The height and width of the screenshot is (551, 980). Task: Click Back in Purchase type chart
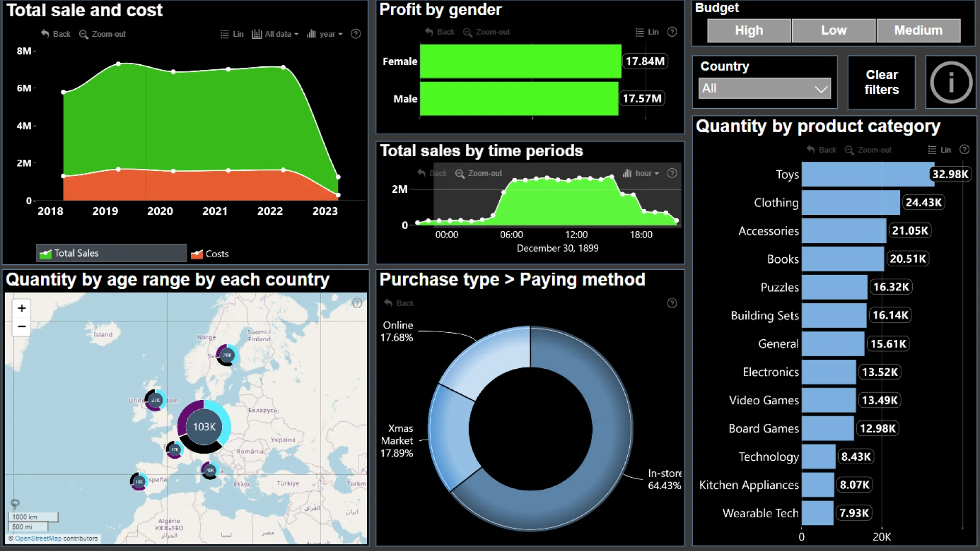tap(399, 303)
